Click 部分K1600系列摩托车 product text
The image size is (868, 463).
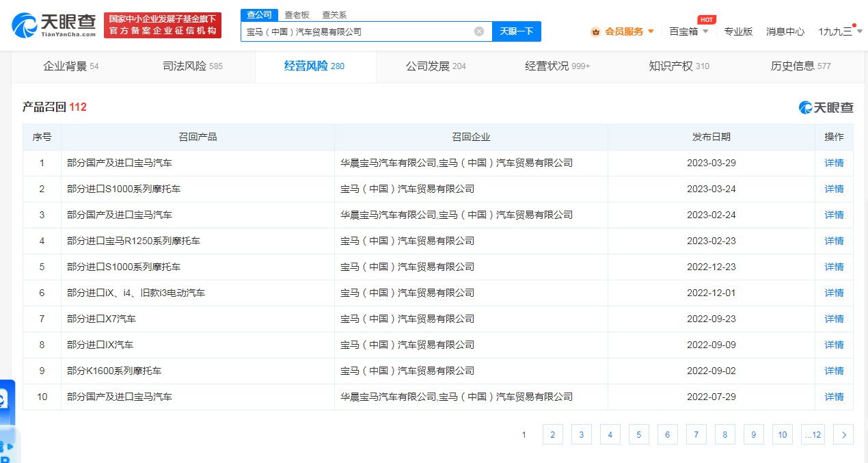(x=114, y=371)
